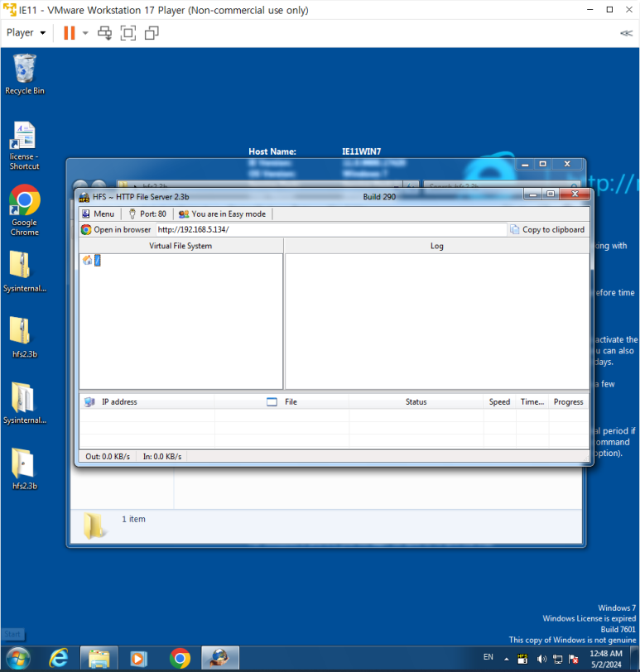Collapse VMware toolbar with double chevron
Screen dimensions: 640x672
click(626, 33)
